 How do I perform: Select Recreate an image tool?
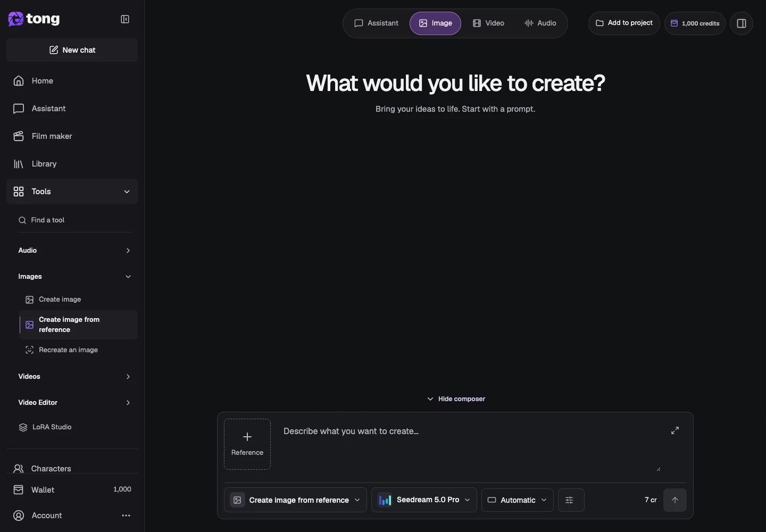point(79,350)
